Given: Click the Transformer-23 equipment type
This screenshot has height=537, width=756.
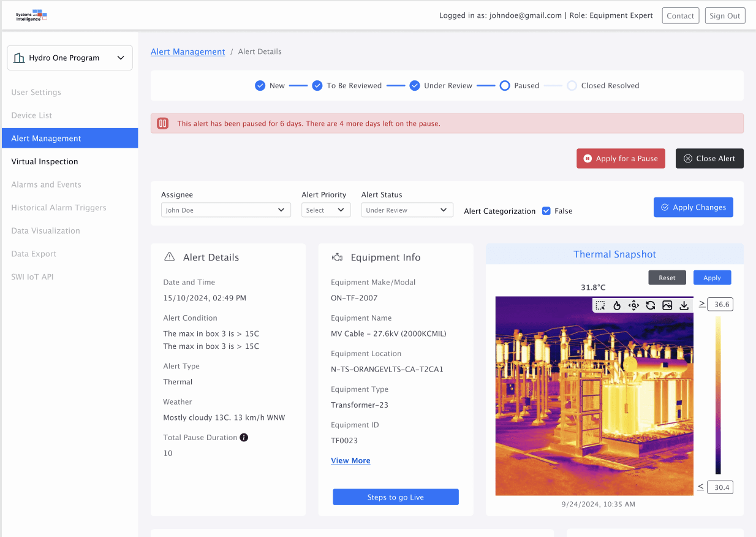Looking at the screenshot, I should (x=360, y=405).
